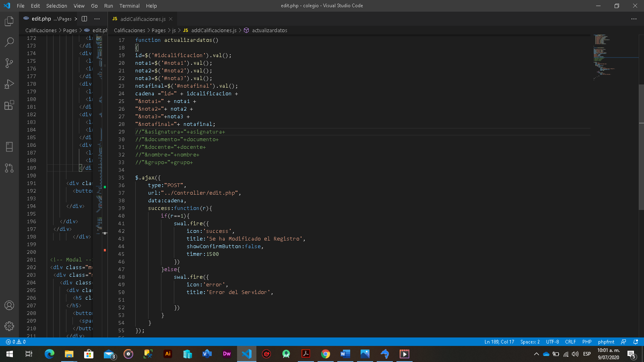
Task: Open the File menu
Action: pos(21,6)
